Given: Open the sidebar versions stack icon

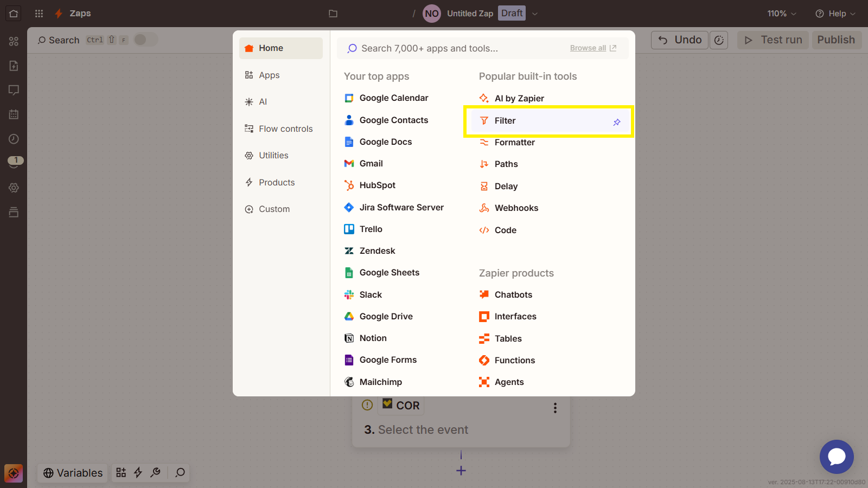Looking at the screenshot, I should click(x=14, y=212).
